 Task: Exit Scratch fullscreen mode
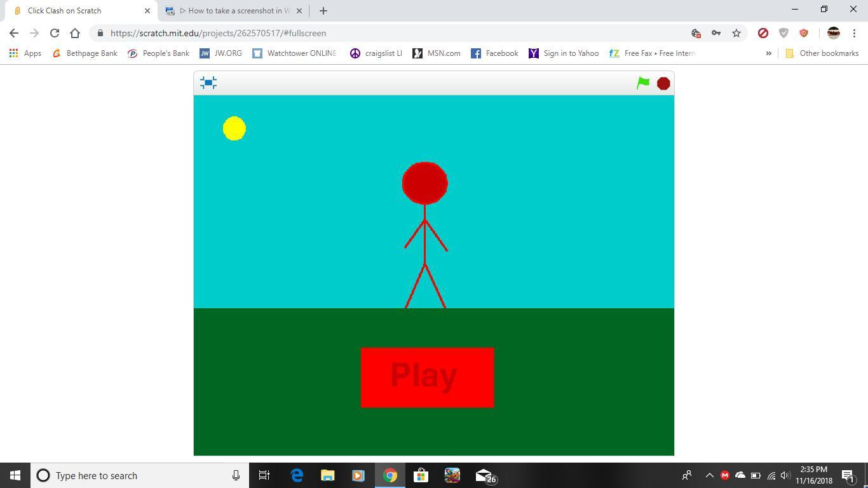pos(208,83)
